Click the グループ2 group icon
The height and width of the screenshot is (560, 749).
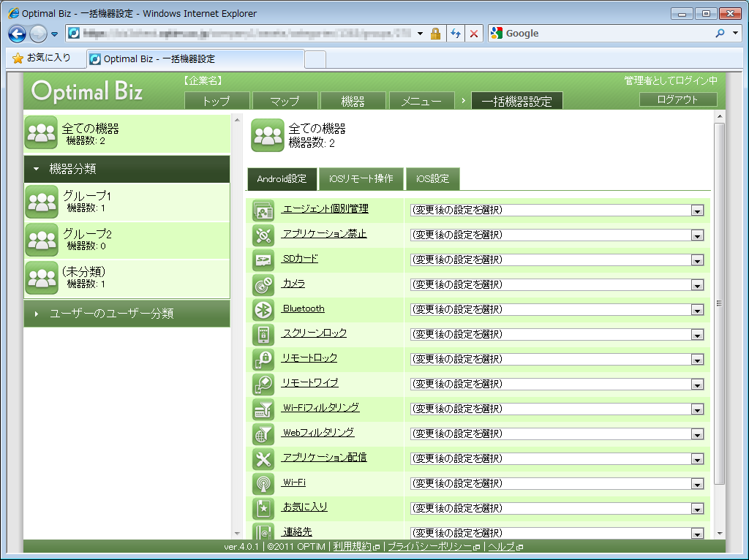[42, 240]
